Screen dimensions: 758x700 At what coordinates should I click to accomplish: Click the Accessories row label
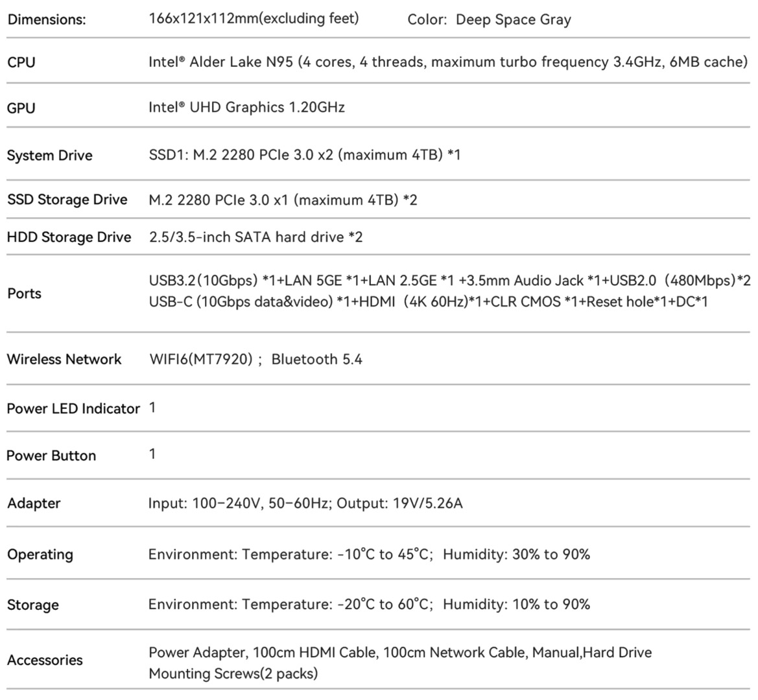(x=45, y=660)
